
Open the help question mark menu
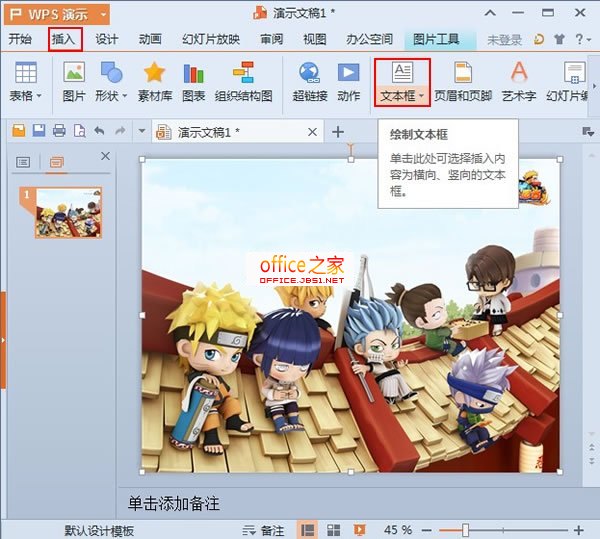pos(583,39)
